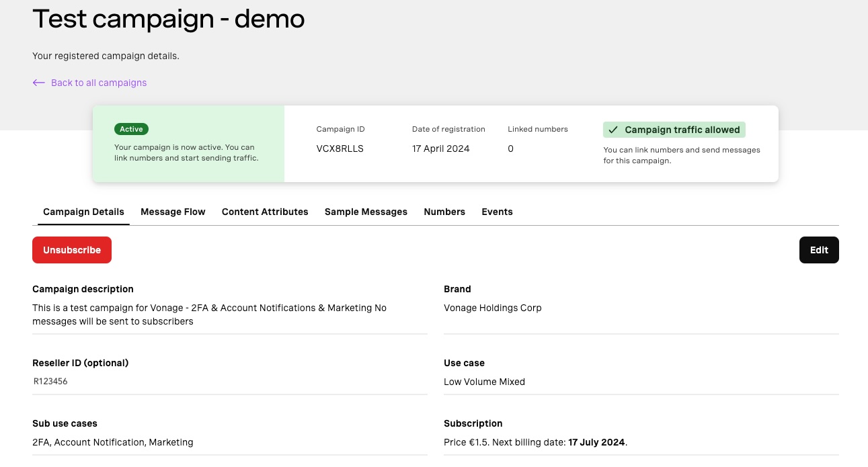This screenshot has width=868, height=467.
Task: Switch to the Message Flow tab
Action: [x=173, y=212]
